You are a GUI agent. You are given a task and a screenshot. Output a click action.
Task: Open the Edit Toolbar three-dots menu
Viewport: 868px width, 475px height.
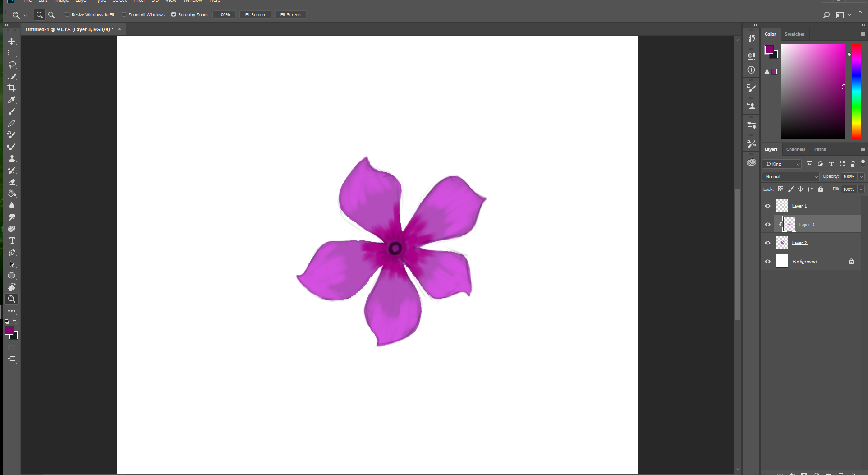pyautogui.click(x=12, y=311)
